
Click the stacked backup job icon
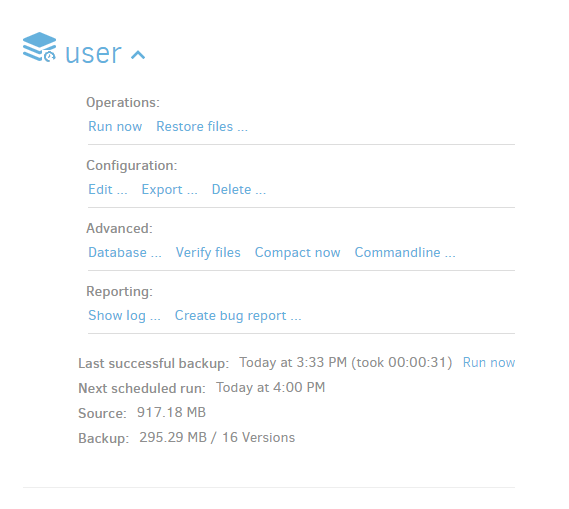(39, 47)
